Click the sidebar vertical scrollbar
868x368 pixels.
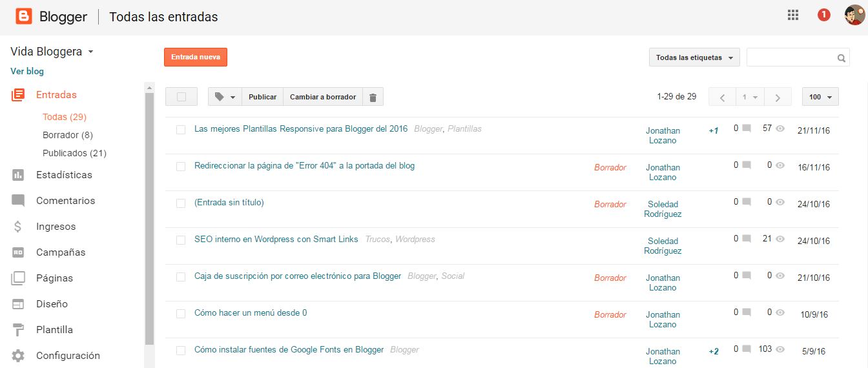(150, 220)
